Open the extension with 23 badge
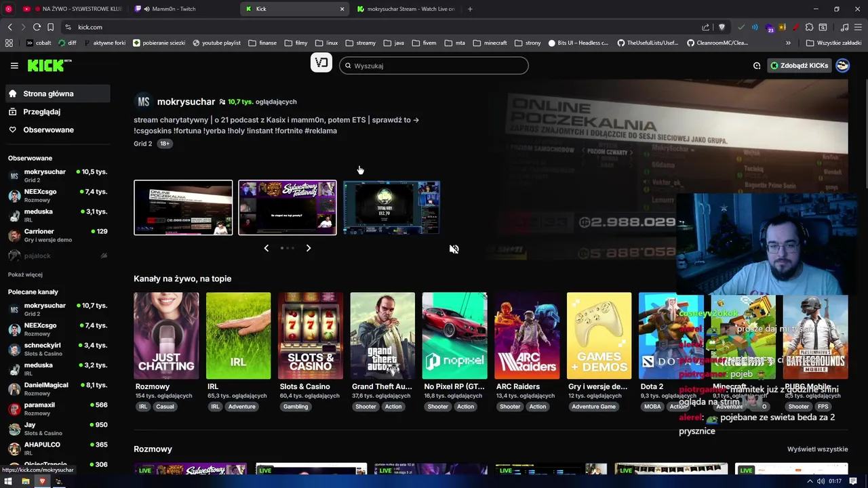 coord(769,27)
